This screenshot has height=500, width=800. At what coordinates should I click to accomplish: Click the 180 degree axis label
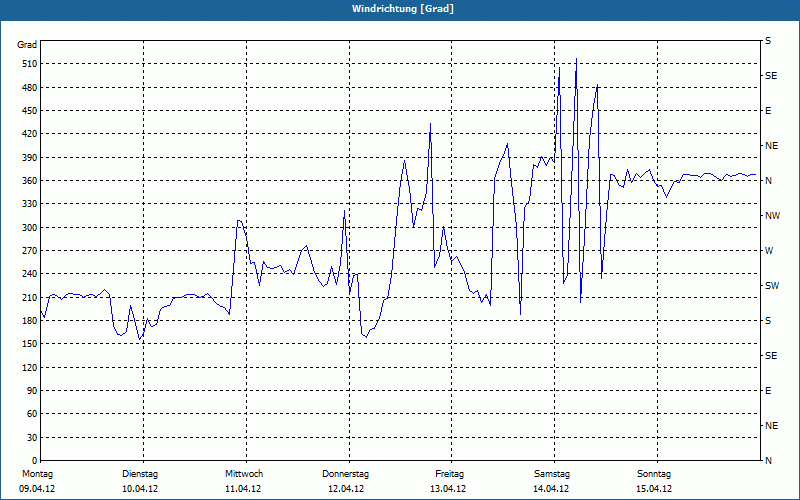pos(29,321)
